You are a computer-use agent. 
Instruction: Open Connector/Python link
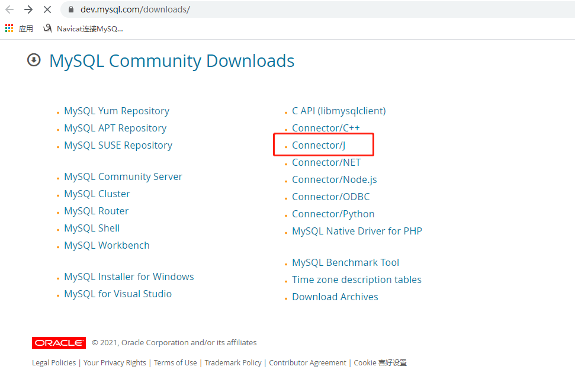tap(333, 214)
